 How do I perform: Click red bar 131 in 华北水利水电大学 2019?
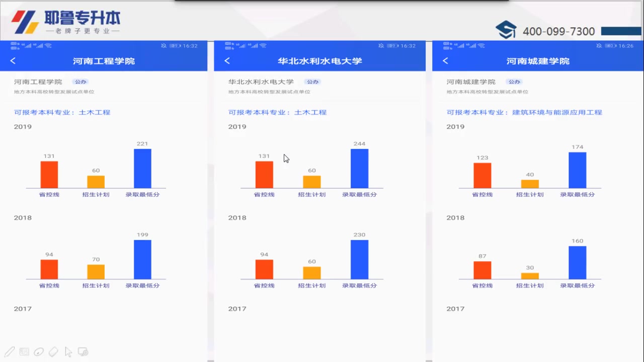[x=264, y=174]
